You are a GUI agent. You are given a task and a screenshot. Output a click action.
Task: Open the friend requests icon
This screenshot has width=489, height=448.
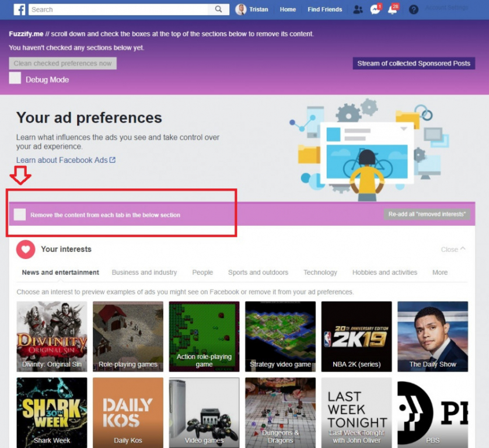click(358, 9)
